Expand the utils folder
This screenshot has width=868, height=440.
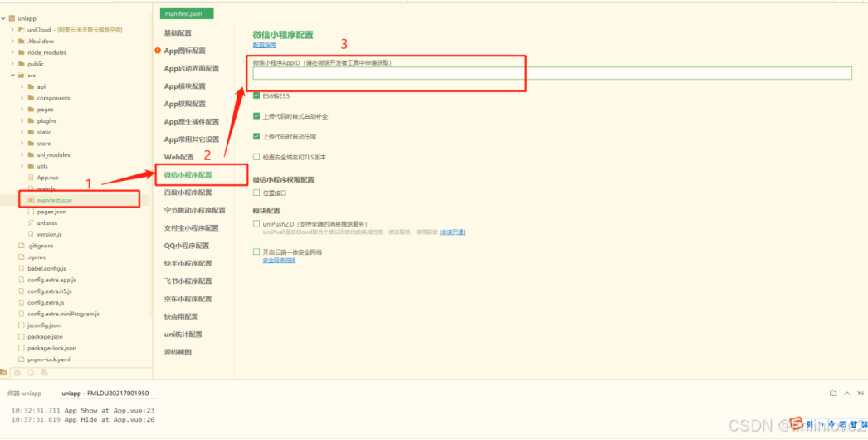[22, 166]
